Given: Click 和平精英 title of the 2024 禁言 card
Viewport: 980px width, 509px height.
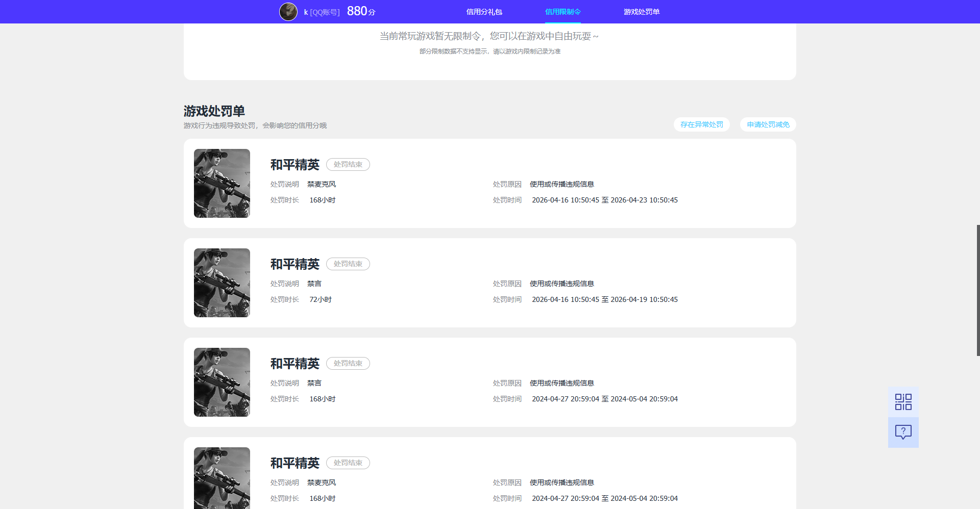Looking at the screenshot, I should click(295, 364).
